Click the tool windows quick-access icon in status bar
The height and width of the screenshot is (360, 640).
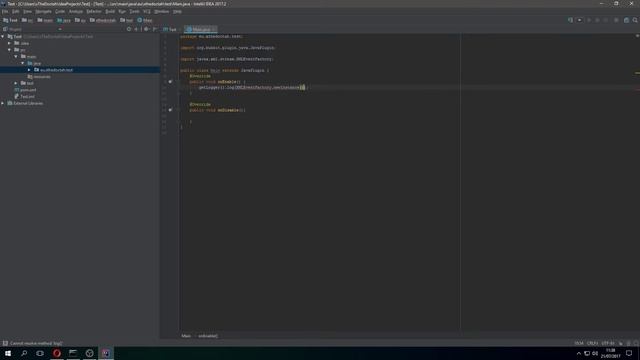5,343
